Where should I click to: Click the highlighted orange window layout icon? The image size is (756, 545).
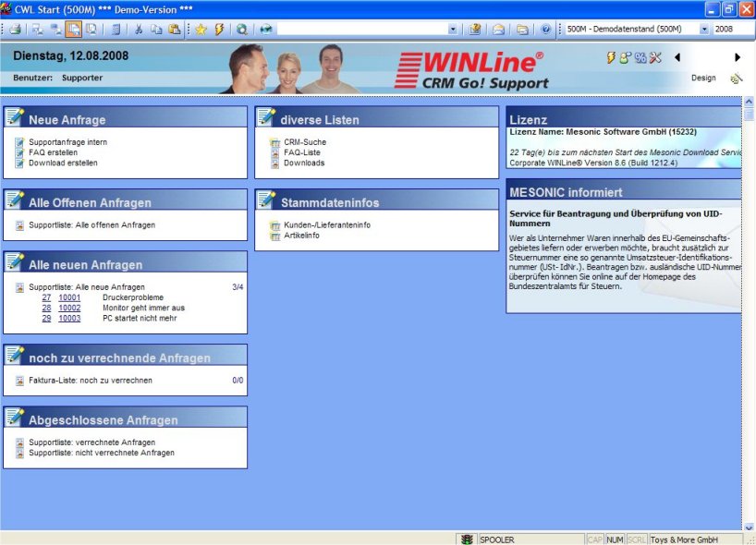pyautogui.click(x=73, y=30)
